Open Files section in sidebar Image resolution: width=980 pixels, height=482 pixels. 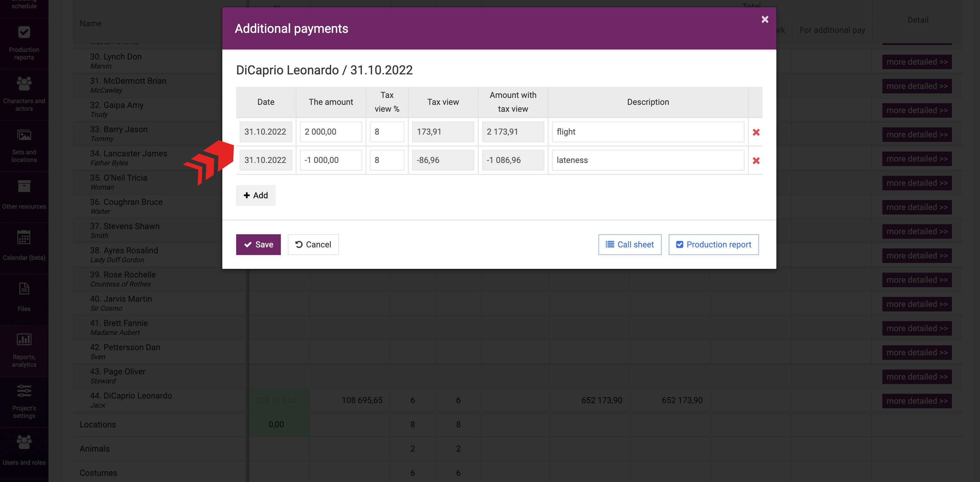point(24,299)
